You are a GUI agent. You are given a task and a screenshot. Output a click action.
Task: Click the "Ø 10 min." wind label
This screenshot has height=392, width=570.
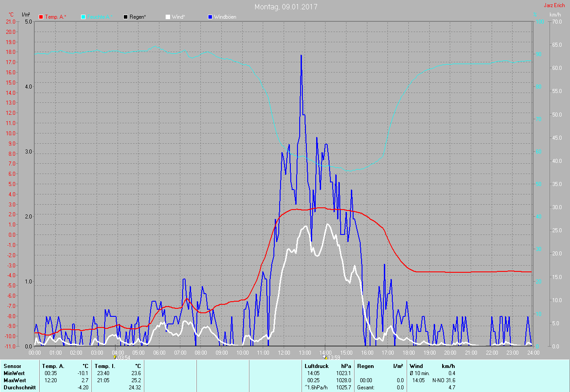click(x=419, y=373)
